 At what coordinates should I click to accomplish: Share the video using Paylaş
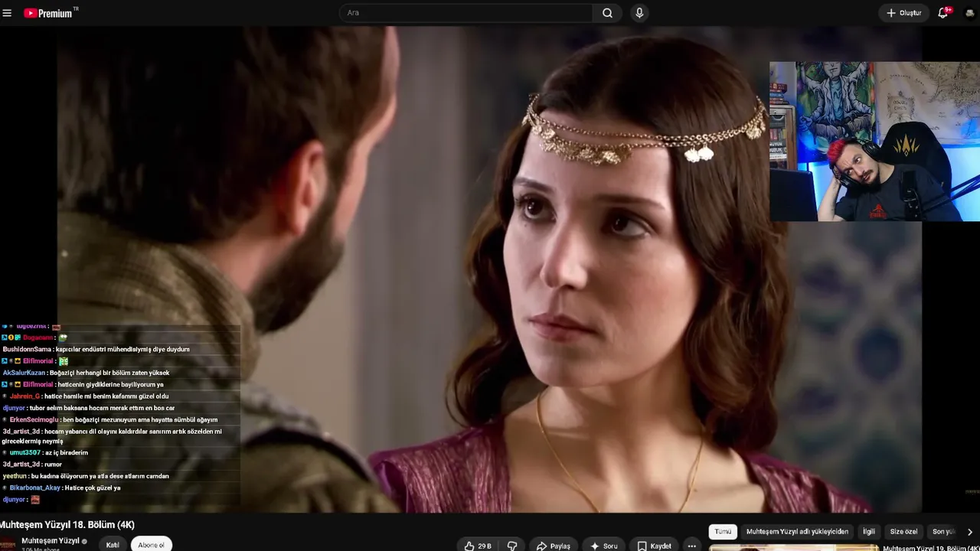(553, 546)
